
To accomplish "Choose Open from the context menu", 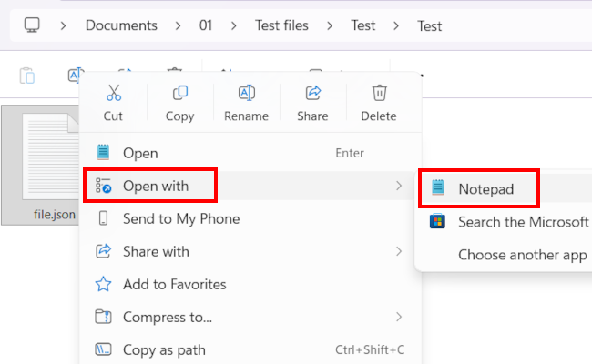I will [x=250, y=153].
